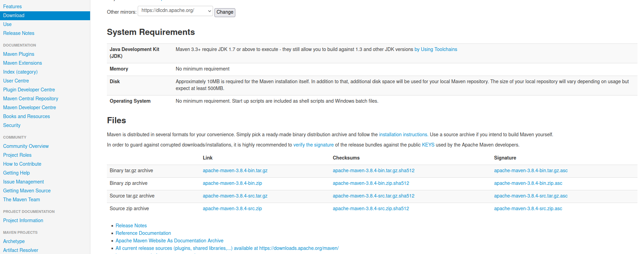Open Release Notes bullet link below files

pyautogui.click(x=131, y=226)
